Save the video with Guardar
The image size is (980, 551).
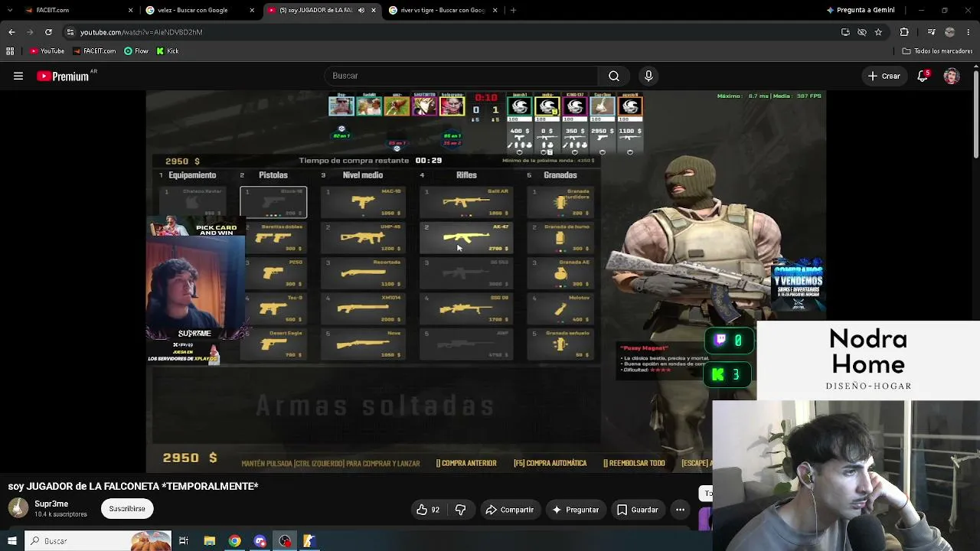tap(637, 510)
